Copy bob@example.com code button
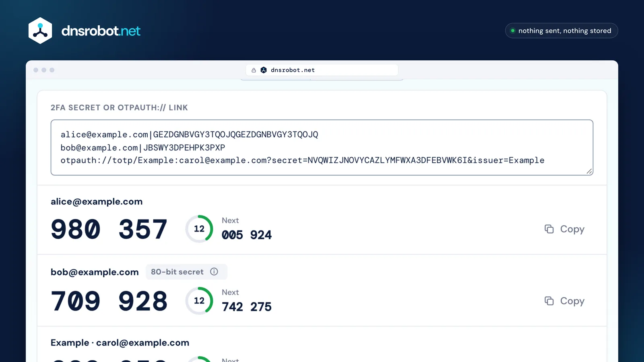The image size is (644, 362). 564,301
